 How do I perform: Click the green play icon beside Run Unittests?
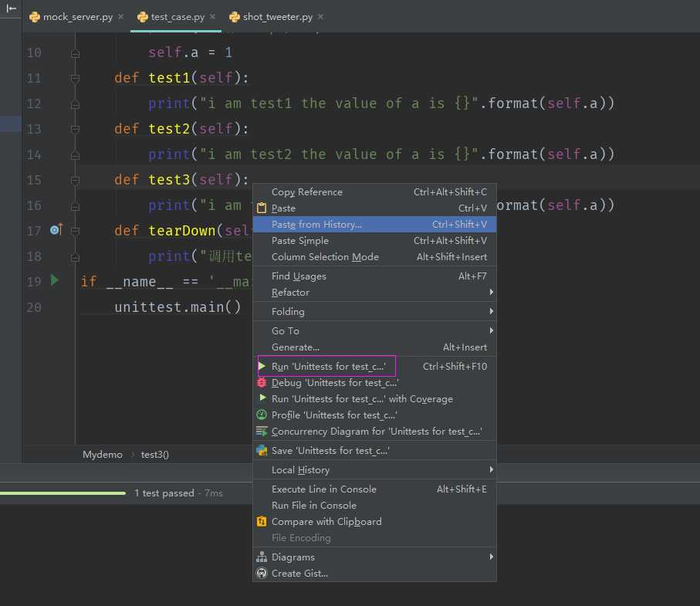coord(262,366)
